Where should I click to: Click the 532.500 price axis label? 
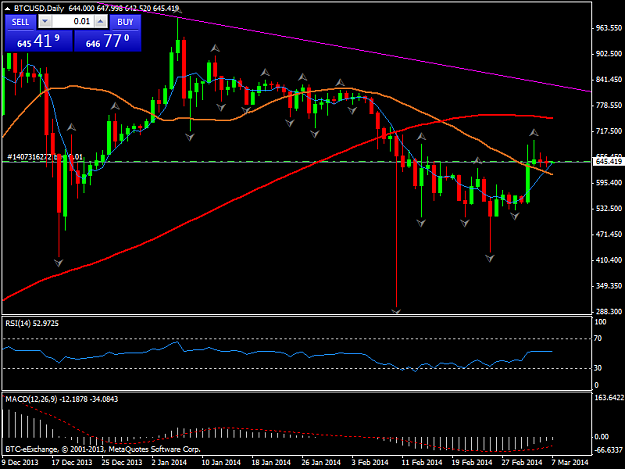pyautogui.click(x=609, y=208)
